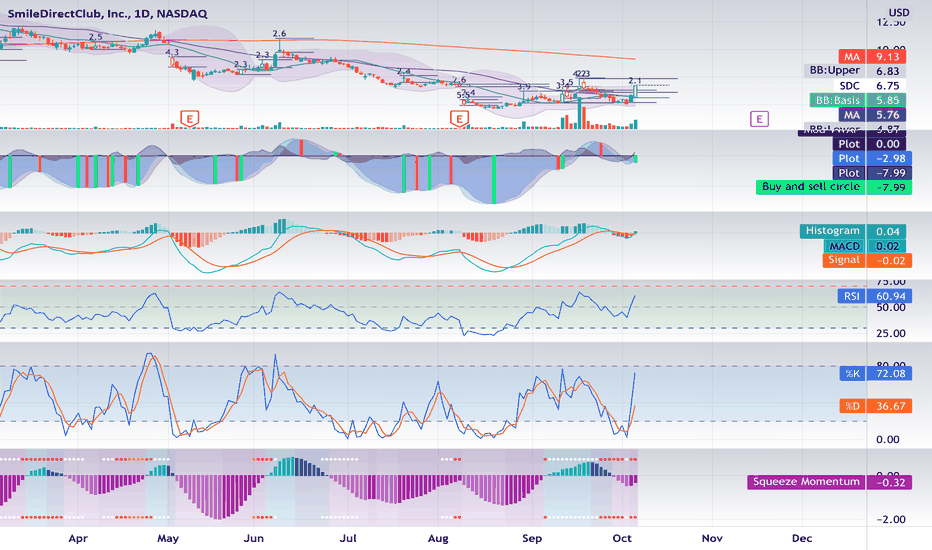The image size is (932, 550).
Task: Click the -2.00 squeeze axis value
Action: (x=890, y=519)
